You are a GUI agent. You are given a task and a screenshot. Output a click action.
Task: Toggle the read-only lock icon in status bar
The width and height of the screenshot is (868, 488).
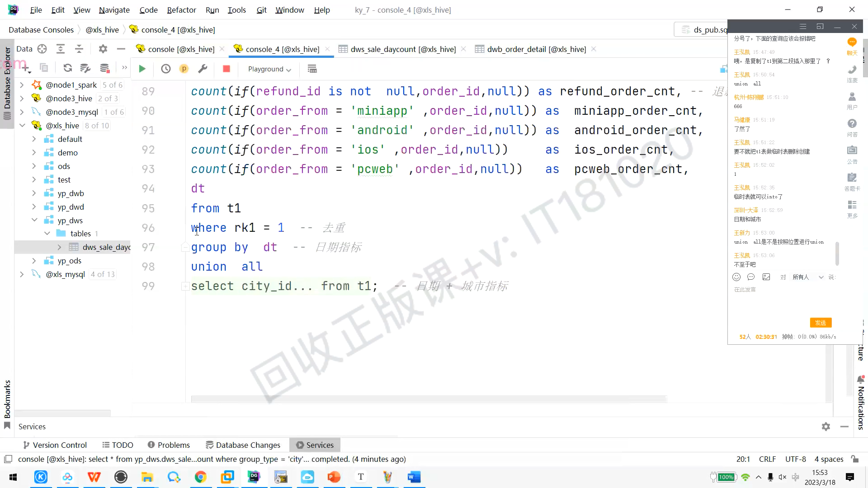(855, 459)
